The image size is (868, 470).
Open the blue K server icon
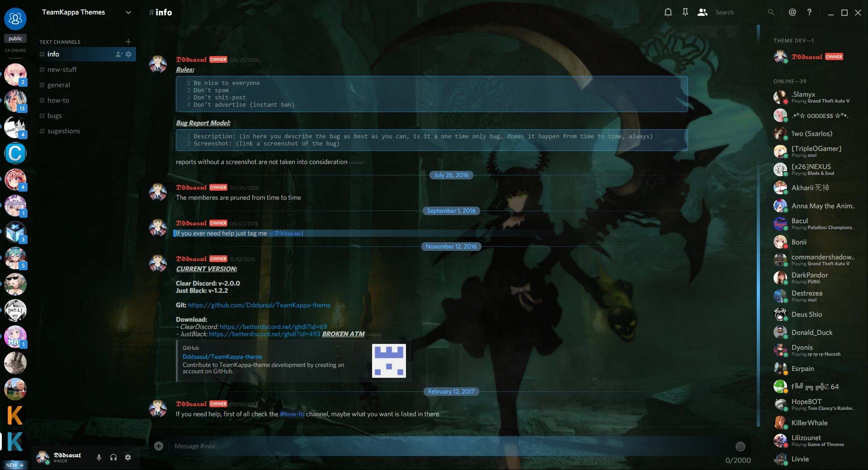click(x=15, y=442)
